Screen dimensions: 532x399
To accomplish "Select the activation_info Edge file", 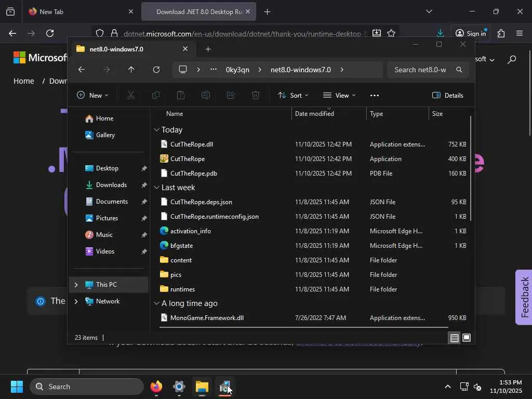I will 190,231.
